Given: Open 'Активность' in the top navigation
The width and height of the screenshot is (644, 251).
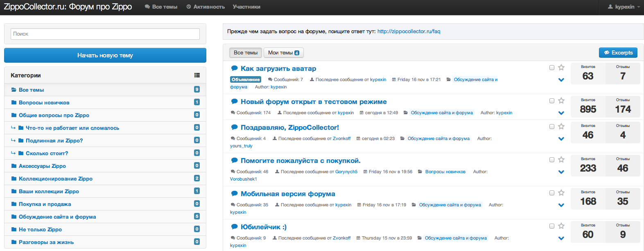Looking at the screenshot, I should pyautogui.click(x=206, y=7).
